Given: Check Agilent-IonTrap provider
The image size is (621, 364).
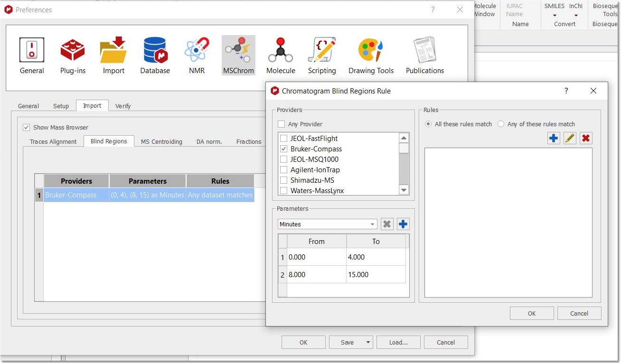Looking at the screenshot, I should pyautogui.click(x=284, y=170).
